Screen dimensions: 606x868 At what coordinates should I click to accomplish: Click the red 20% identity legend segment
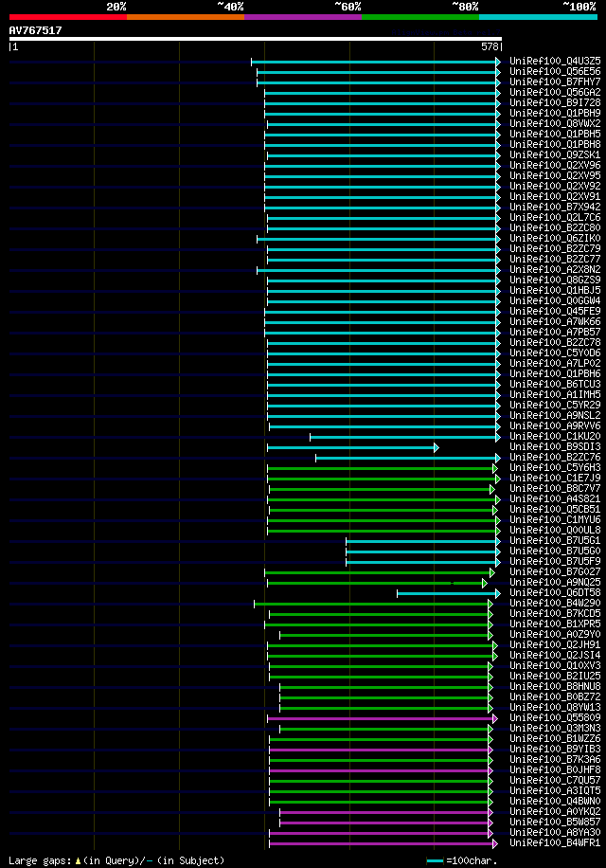pyautogui.click(x=68, y=17)
